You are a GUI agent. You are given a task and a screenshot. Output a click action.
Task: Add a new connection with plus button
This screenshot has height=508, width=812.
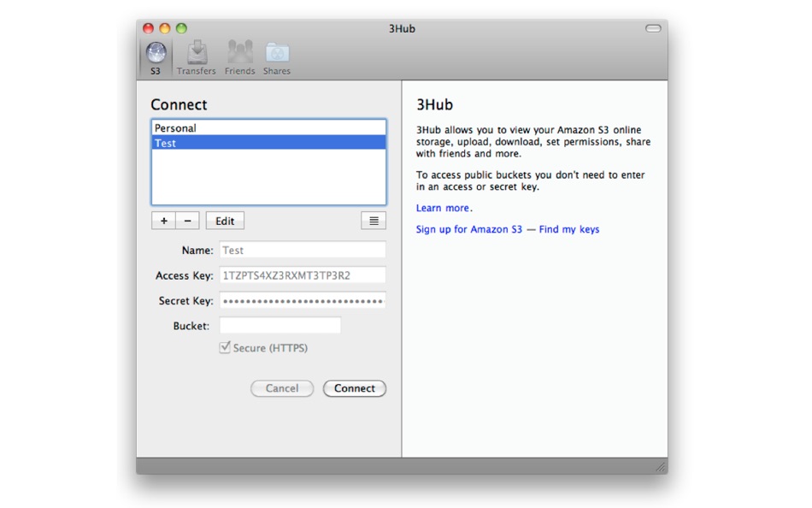pos(163,221)
